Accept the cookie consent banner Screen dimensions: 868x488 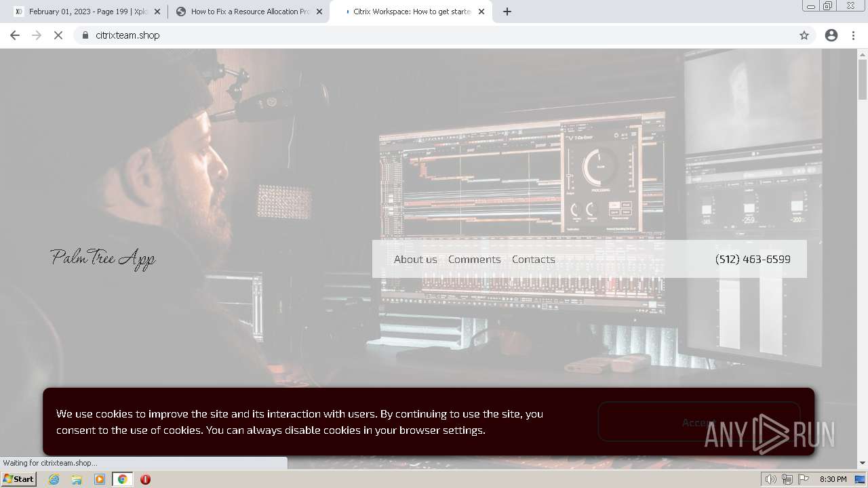(699, 422)
